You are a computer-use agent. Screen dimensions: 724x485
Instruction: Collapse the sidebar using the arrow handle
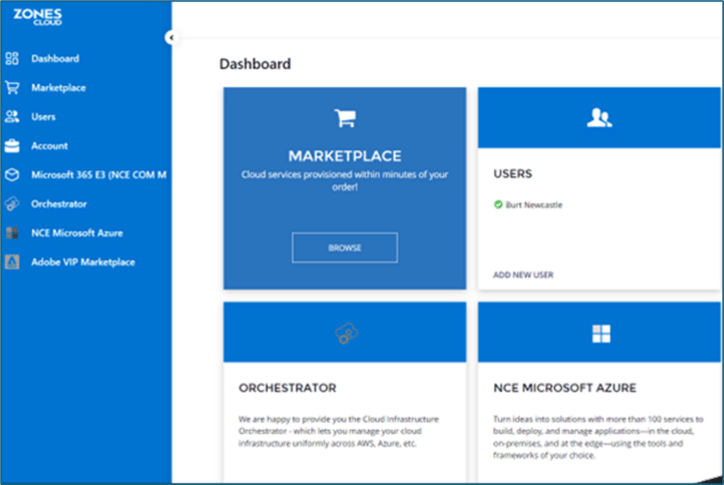pyautogui.click(x=171, y=37)
